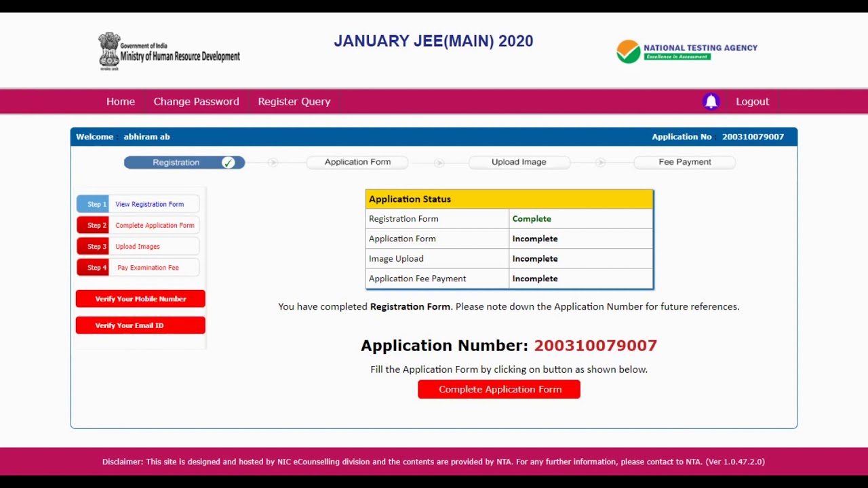Click Incomplete status beside Application Form
868x488 pixels.
click(x=535, y=239)
